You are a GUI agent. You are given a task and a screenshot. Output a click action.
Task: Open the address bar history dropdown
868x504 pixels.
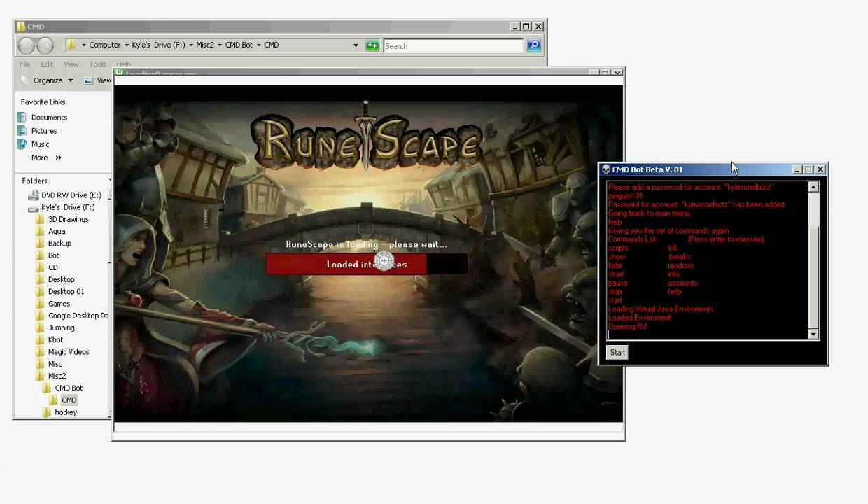pos(356,45)
